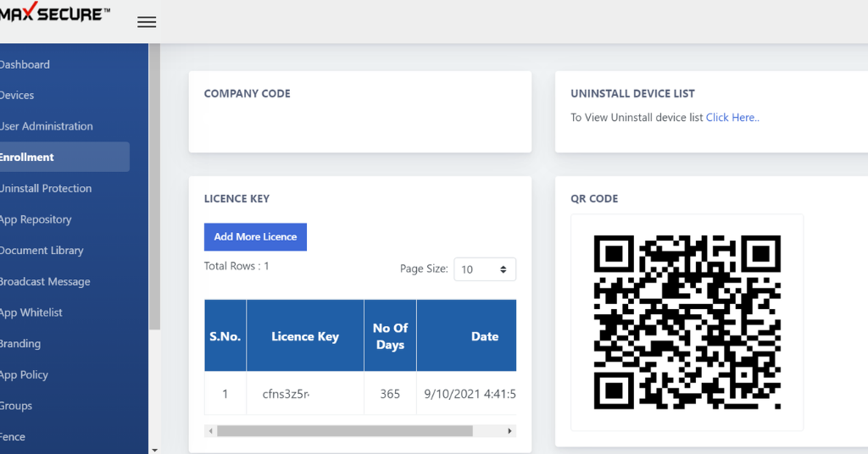Screen dimensions: 868x454
Task: Expand the Page Size dropdown
Action: pos(485,269)
